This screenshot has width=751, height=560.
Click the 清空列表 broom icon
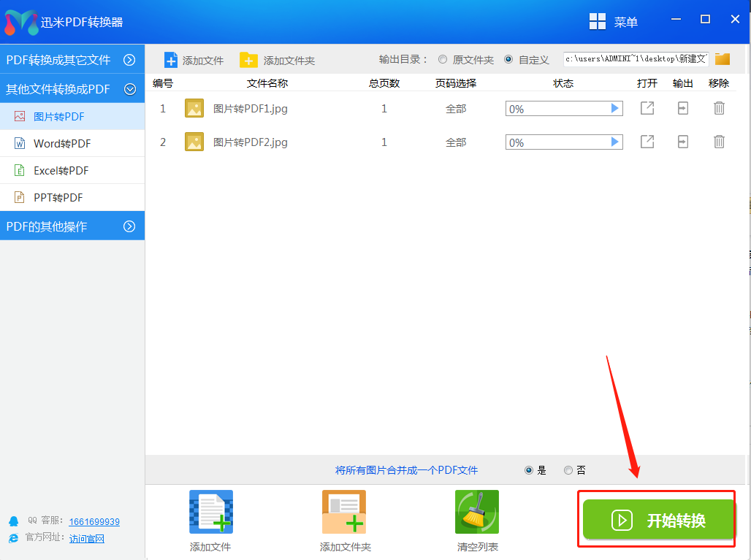point(477,513)
